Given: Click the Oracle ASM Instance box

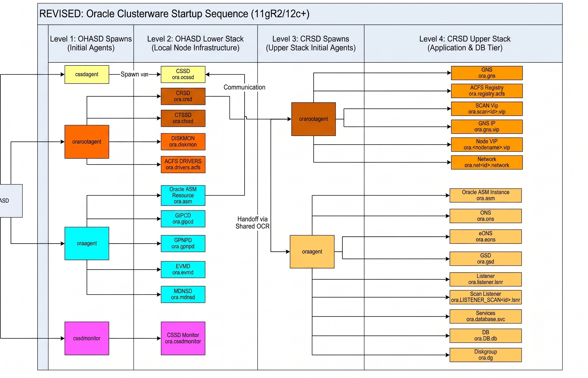Looking at the screenshot, I should [x=485, y=195].
